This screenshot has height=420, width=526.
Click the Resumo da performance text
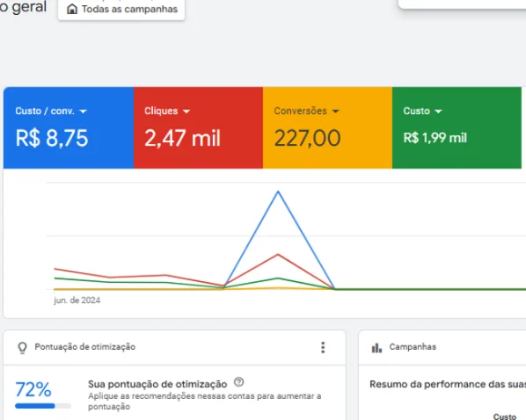[x=448, y=384]
